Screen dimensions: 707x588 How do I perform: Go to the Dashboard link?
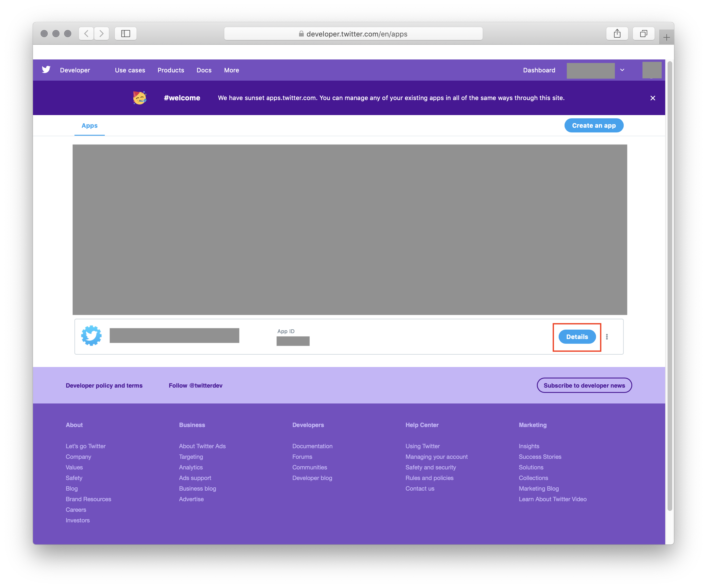pyautogui.click(x=539, y=70)
